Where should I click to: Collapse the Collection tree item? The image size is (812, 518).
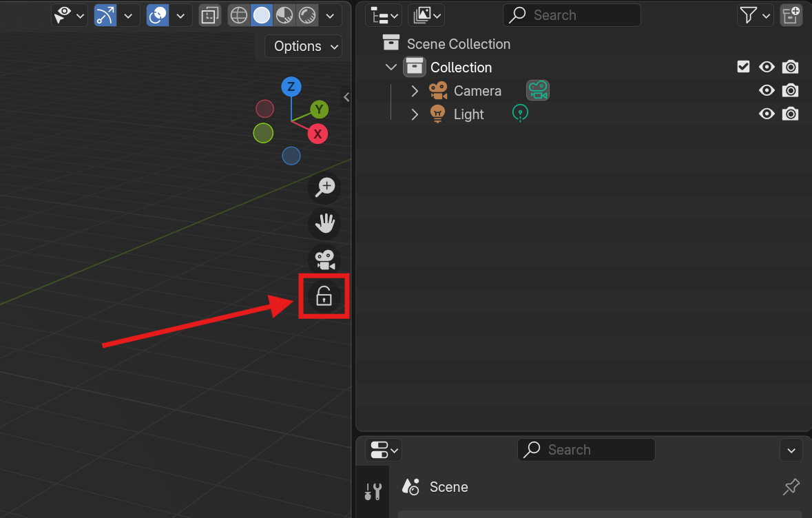(x=391, y=68)
